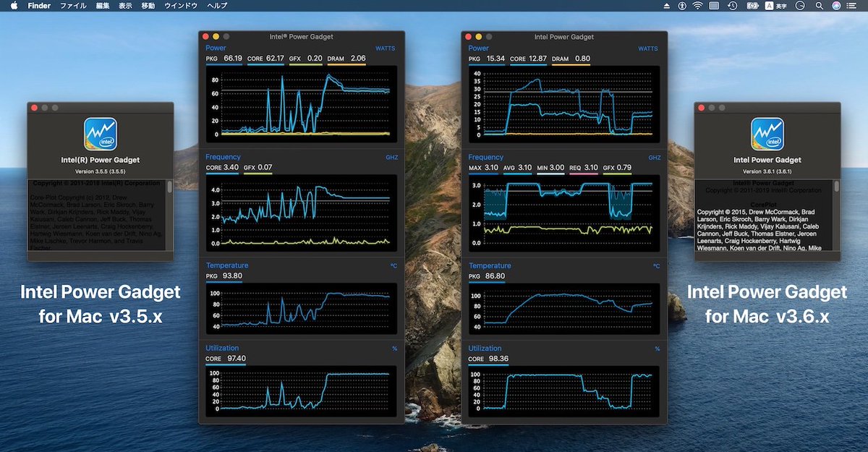Click PKG 93.80 temperature value in left gadget
The height and width of the screenshot is (452, 868).
[224, 276]
